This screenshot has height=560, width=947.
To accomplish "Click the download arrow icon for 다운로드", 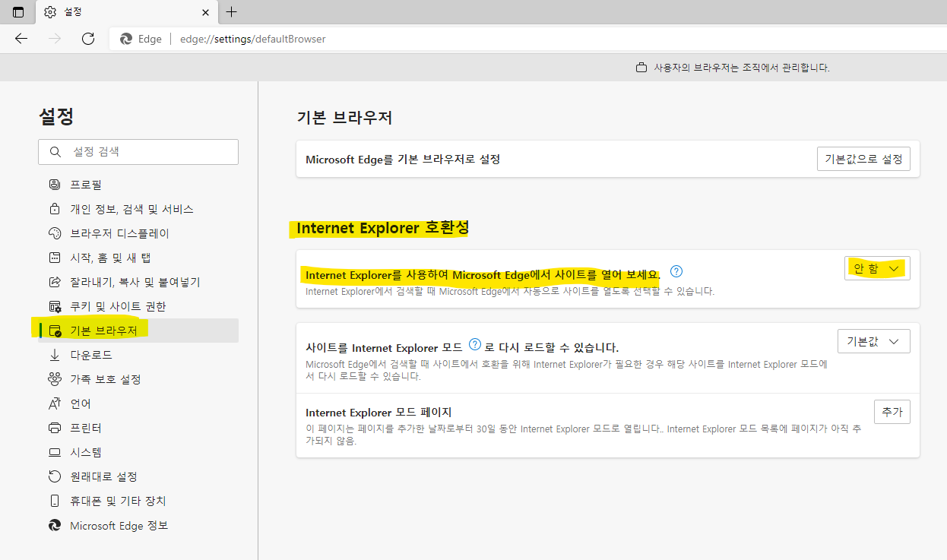I will click(x=54, y=355).
